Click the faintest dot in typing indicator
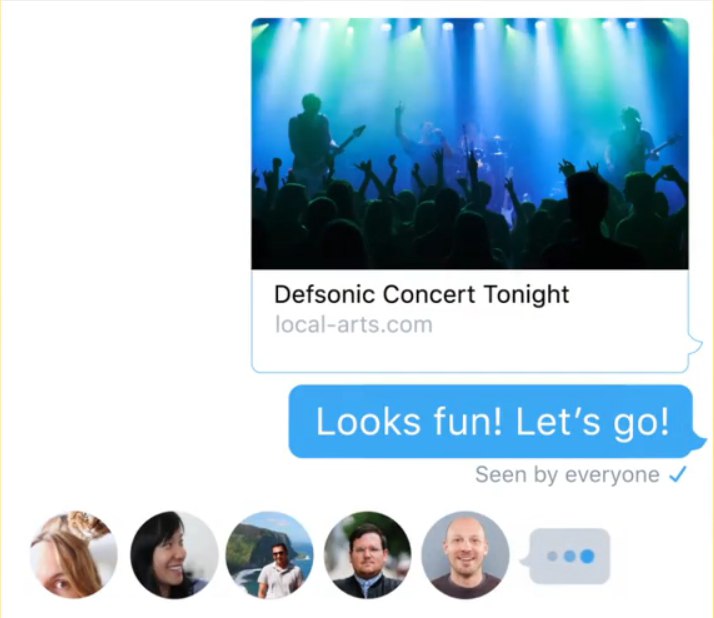This screenshot has height=618, width=714. point(552,556)
